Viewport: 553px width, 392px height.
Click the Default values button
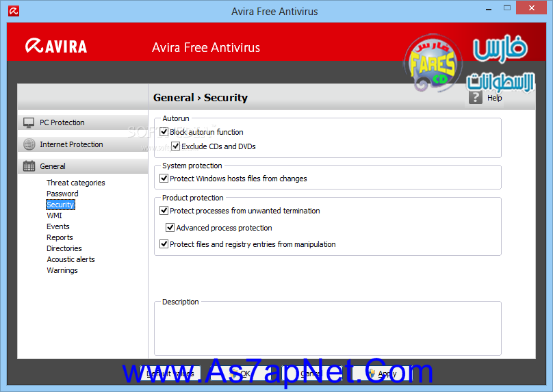click(x=170, y=374)
